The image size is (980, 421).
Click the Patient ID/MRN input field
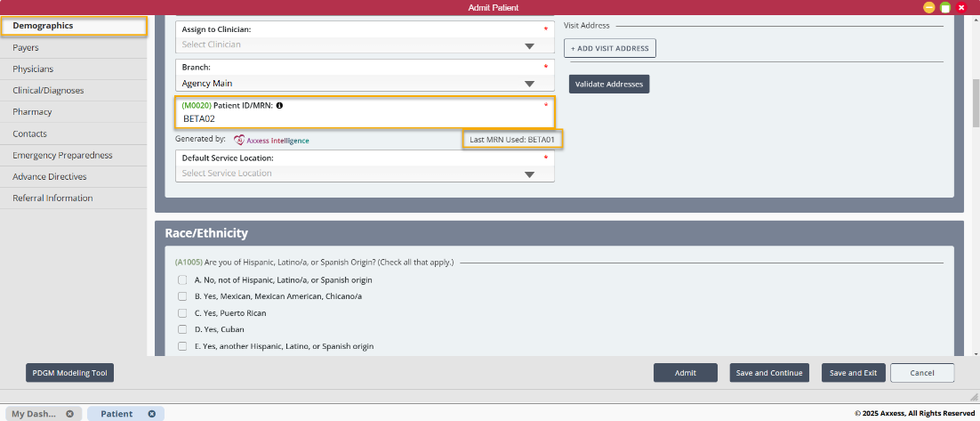click(x=365, y=118)
